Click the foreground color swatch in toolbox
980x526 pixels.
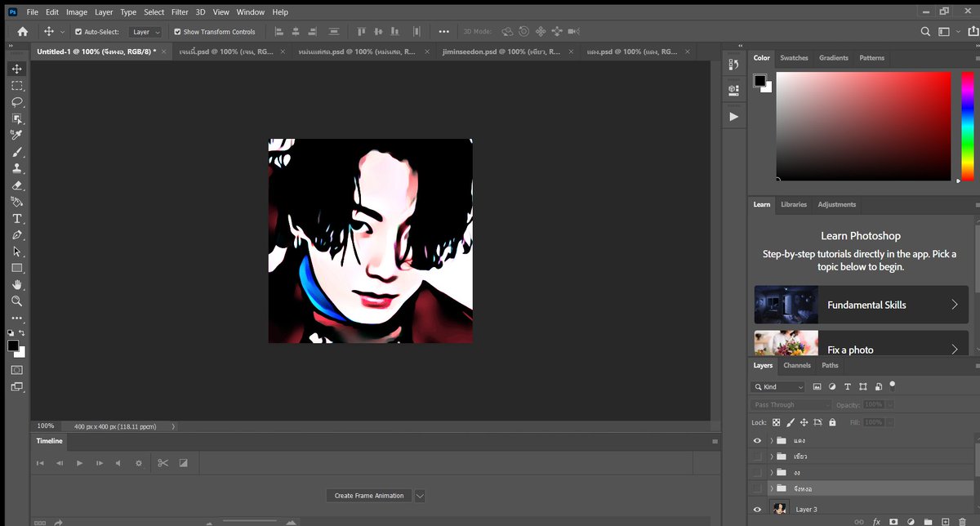(13, 346)
